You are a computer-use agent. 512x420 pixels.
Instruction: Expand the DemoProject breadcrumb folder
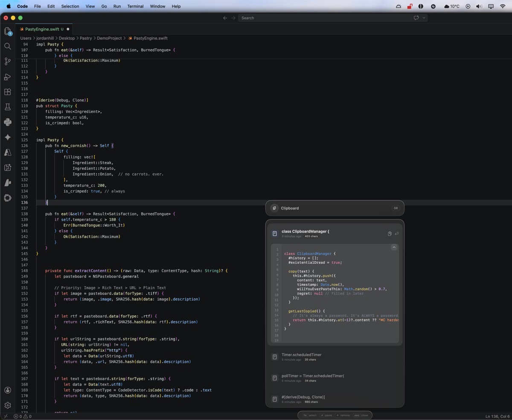(109, 38)
